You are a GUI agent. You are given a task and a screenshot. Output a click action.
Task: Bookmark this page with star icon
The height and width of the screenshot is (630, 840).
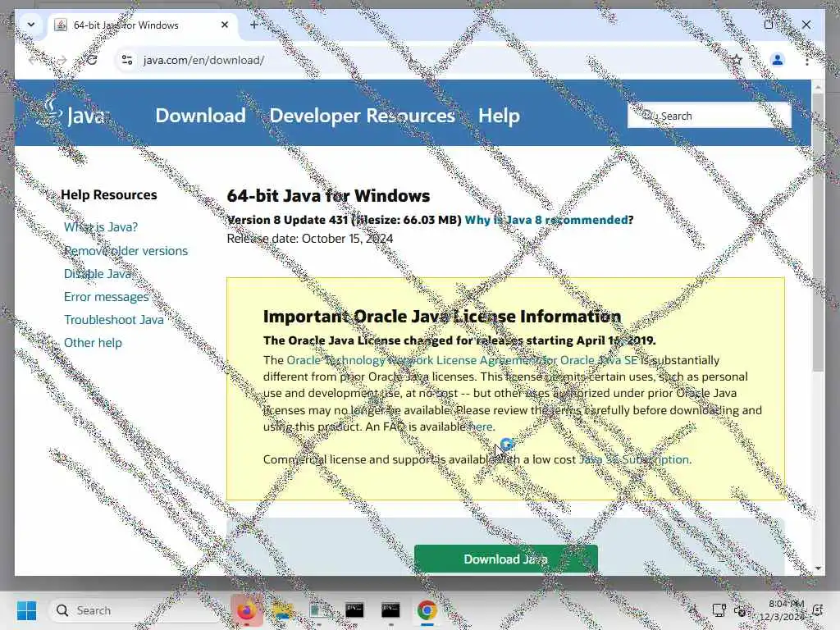click(737, 60)
